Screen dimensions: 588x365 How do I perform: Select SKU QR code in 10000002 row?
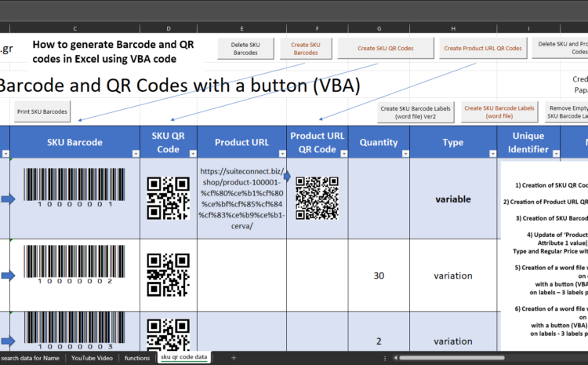click(168, 276)
